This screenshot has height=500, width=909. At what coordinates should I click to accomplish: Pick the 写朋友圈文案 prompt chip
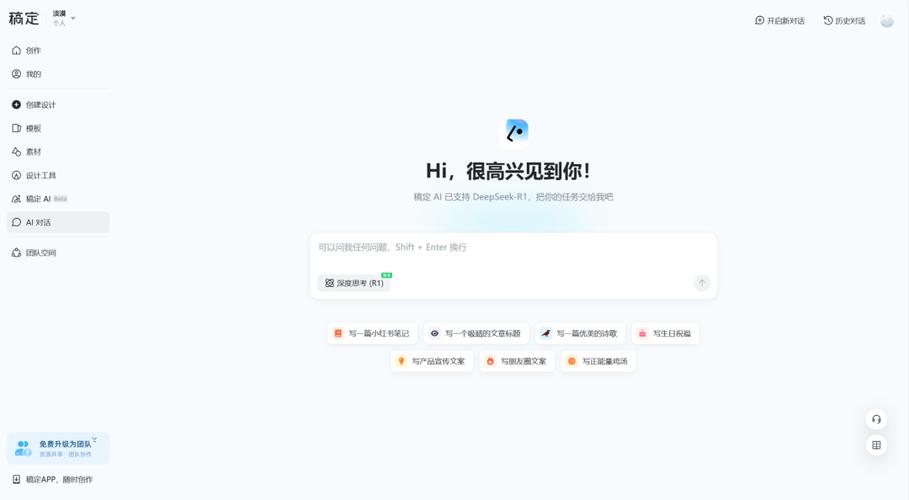pos(516,362)
